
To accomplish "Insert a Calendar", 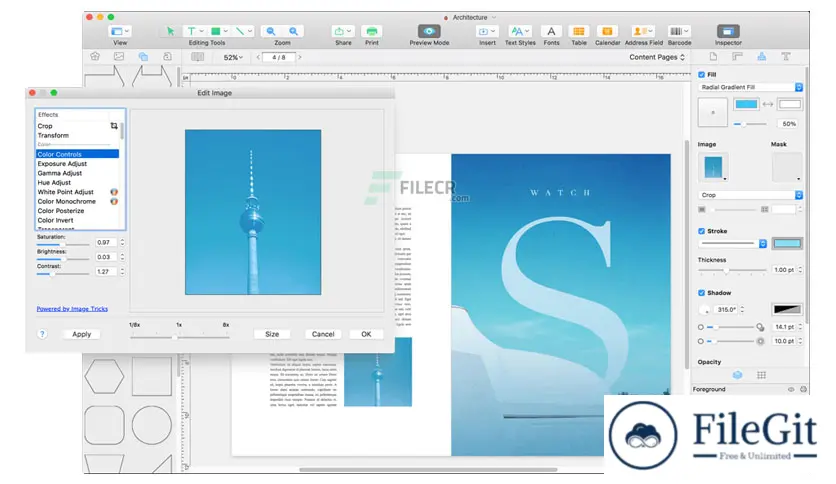I will pos(607,31).
